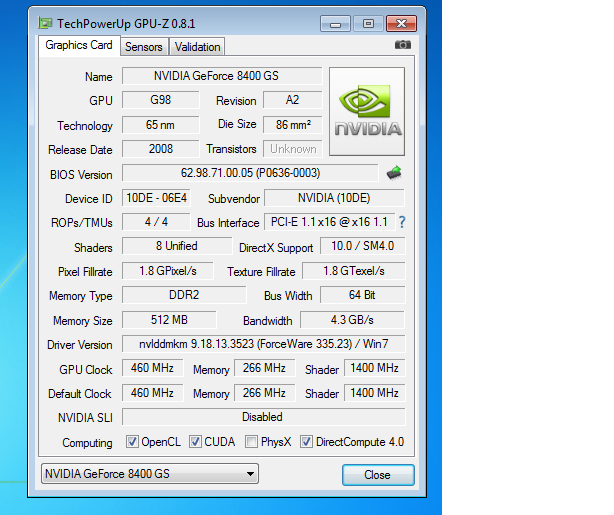Image resolution: width=614 pixels, height=515 pixels.
Task: Click the GPU-Z title bar app icon
Action: (45, 23)
